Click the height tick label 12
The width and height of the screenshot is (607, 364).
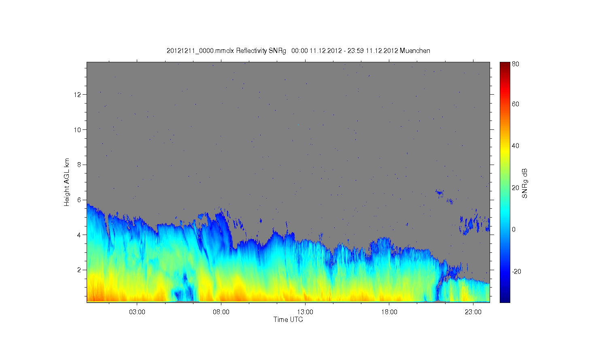tap(79, 95)
